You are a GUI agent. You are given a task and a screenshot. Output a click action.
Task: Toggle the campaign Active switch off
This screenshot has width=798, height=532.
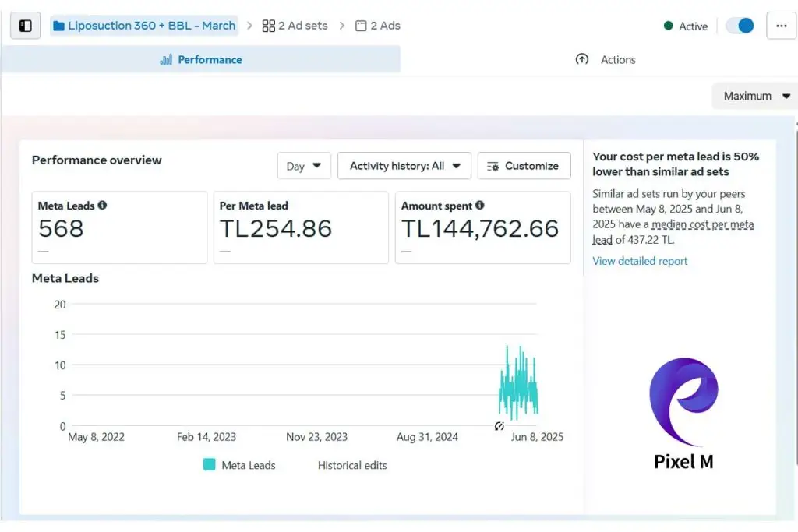(x=739, y=25)
